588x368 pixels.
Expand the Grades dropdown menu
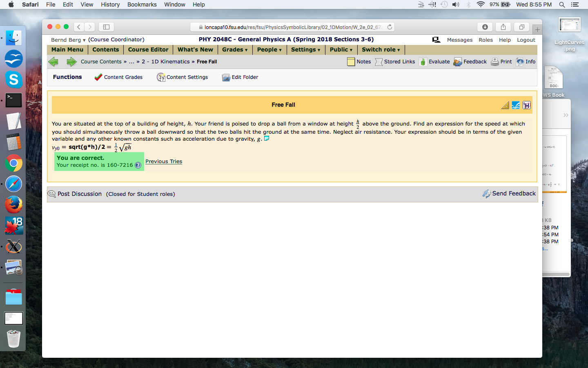(x=235, y=49)
